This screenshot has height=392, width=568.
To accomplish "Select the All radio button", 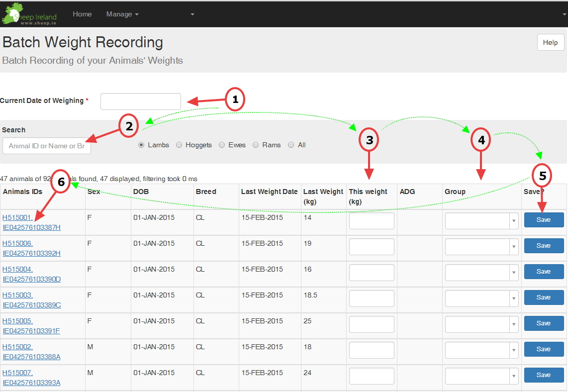I will [291, 145].
